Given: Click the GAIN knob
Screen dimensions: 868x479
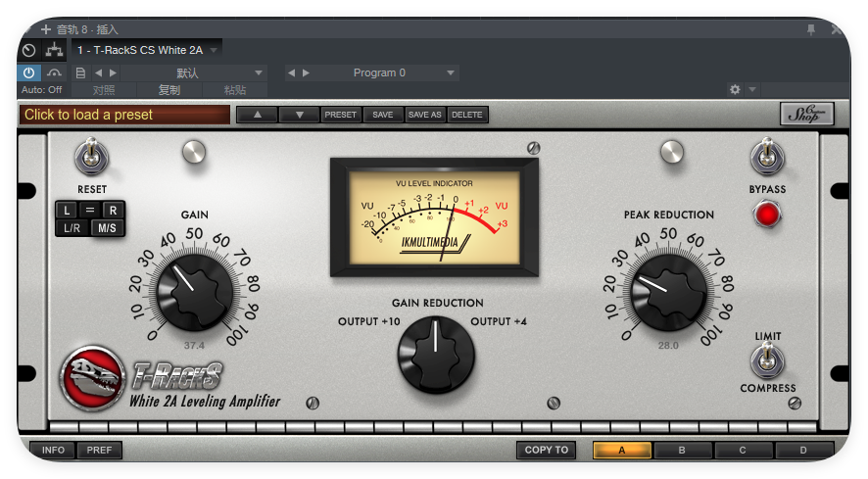Looking at the screenshot, I should coord(194,292).
